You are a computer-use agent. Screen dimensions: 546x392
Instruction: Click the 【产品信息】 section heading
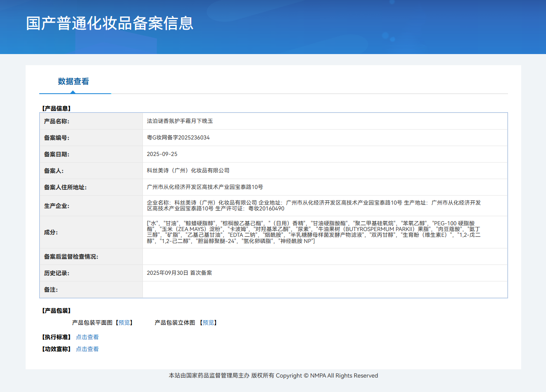(57, 109)
